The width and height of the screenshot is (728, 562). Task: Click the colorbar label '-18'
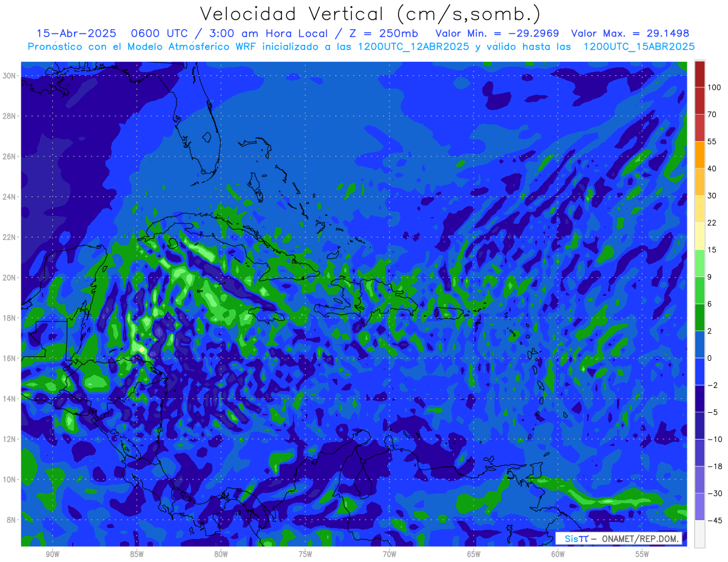point(714,466)
